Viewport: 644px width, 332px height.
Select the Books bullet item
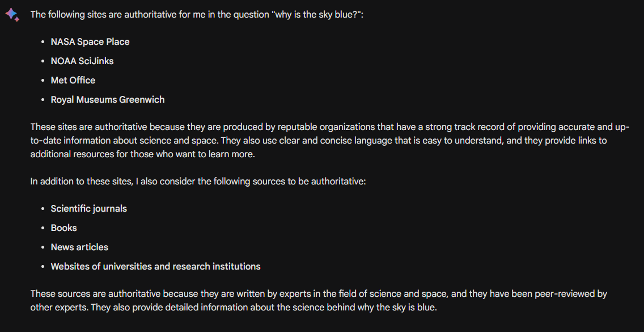tap(64, 228)
